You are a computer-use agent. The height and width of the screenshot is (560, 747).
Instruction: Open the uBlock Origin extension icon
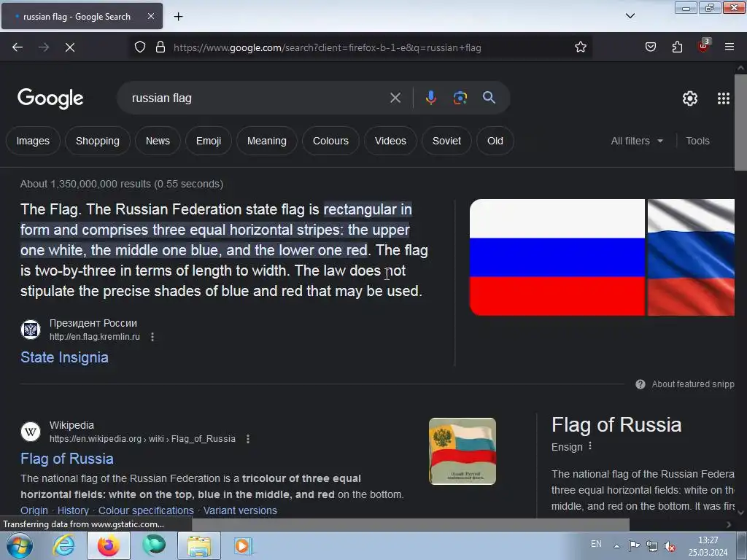pos(704,46)
